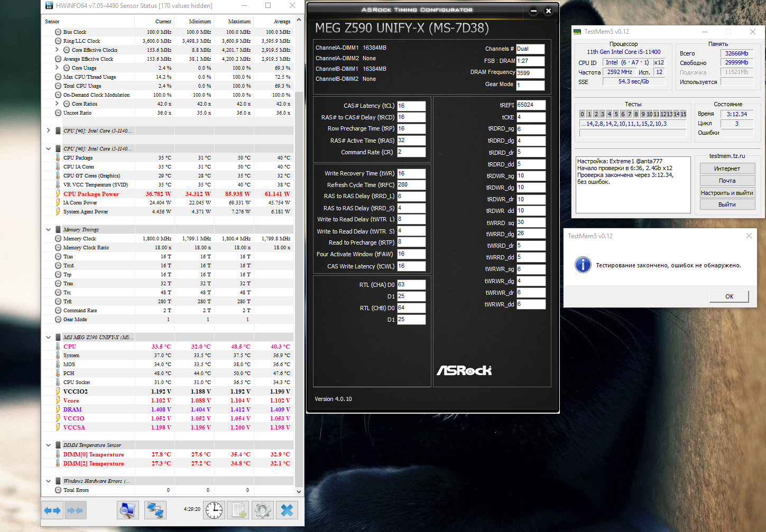Click the thermometer icon beside DIMM[0] Temperature

[x=58, y=454]
